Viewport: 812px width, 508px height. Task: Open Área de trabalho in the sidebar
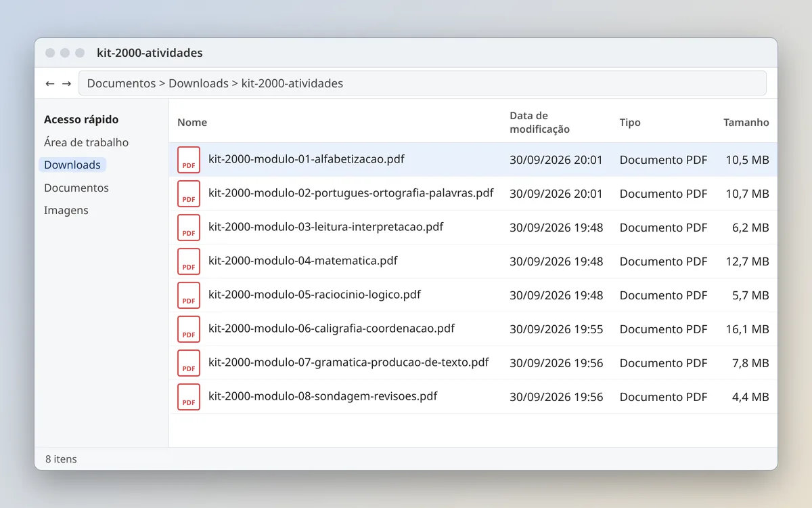pos(86,142)
